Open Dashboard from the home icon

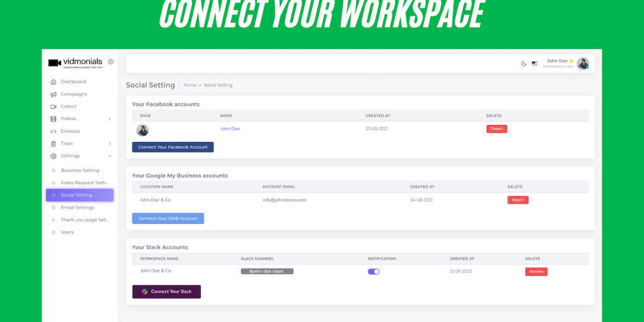[x=53, y=82]
